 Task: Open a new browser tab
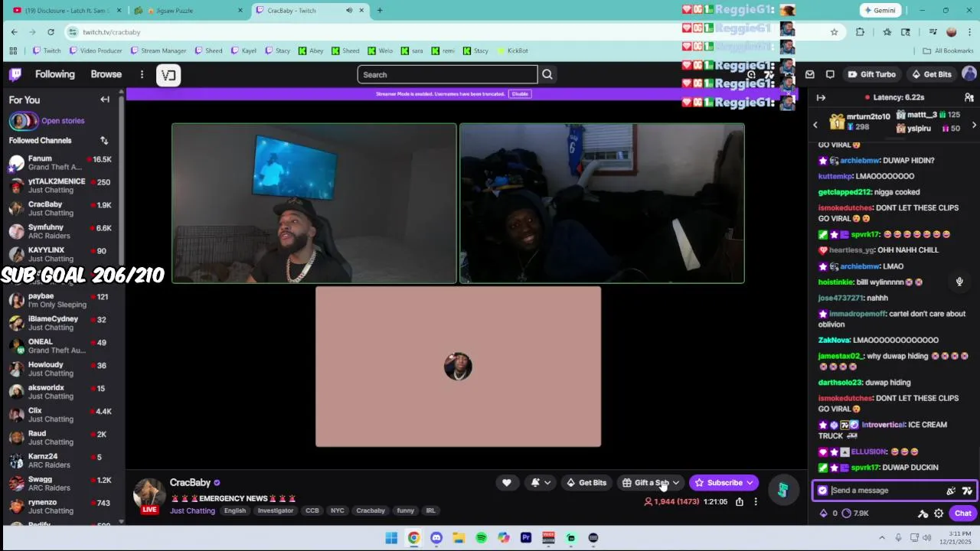[x=380, y=11]
